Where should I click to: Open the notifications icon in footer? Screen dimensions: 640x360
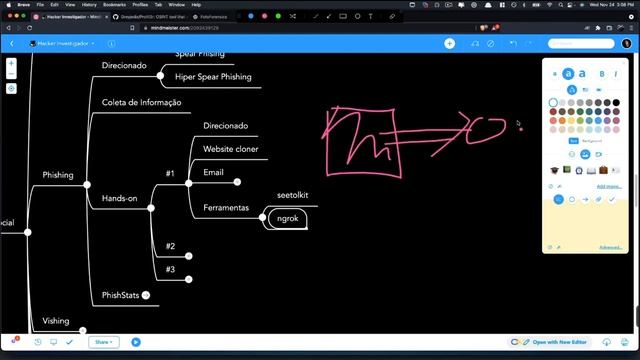(15, 340)
